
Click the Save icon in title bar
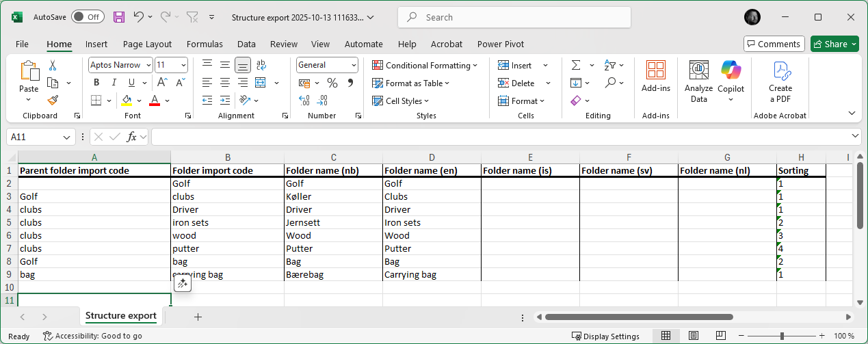point(119,17)
